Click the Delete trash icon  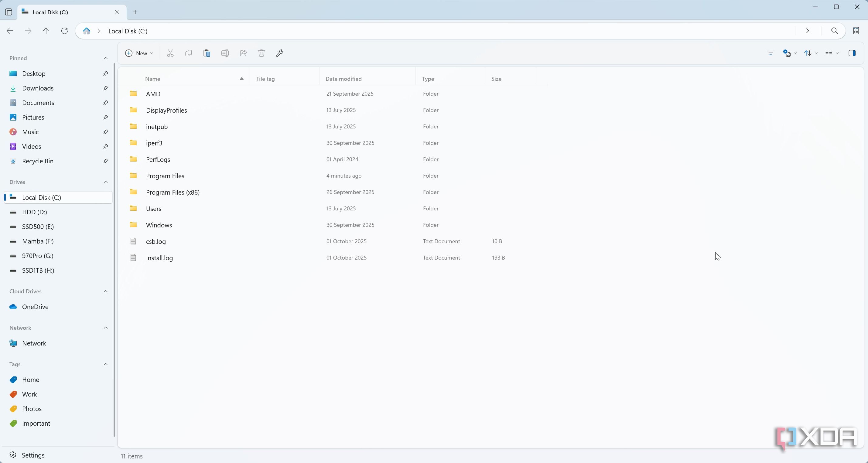coord(261,53)
